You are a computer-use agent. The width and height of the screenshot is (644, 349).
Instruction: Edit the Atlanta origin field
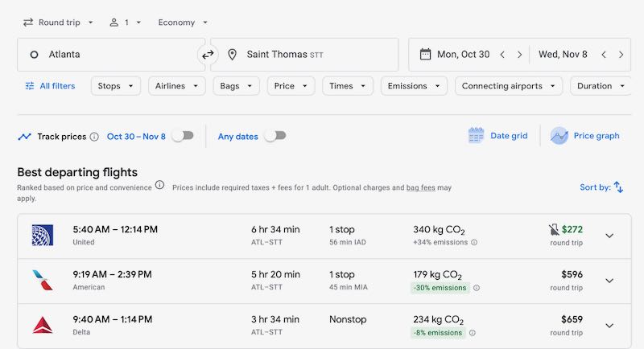click(111, 55)
